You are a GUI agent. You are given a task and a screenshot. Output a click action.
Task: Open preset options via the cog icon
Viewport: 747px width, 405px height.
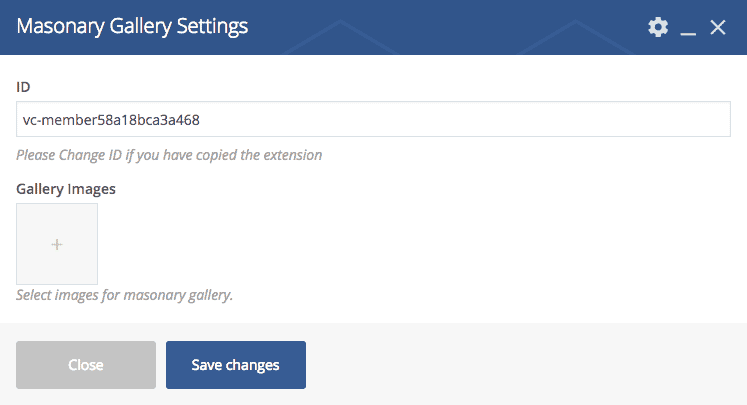[x=657, y=27]
